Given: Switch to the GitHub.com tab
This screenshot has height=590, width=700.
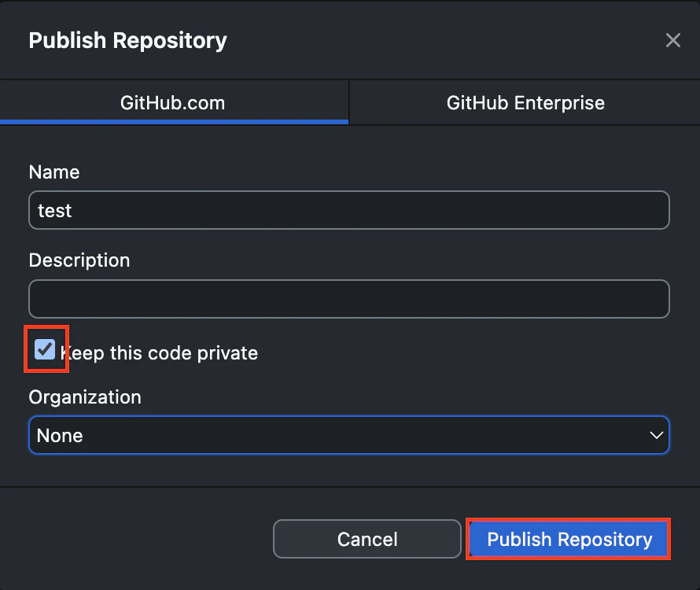Looking at the screenshot, I should click(174, 103).
